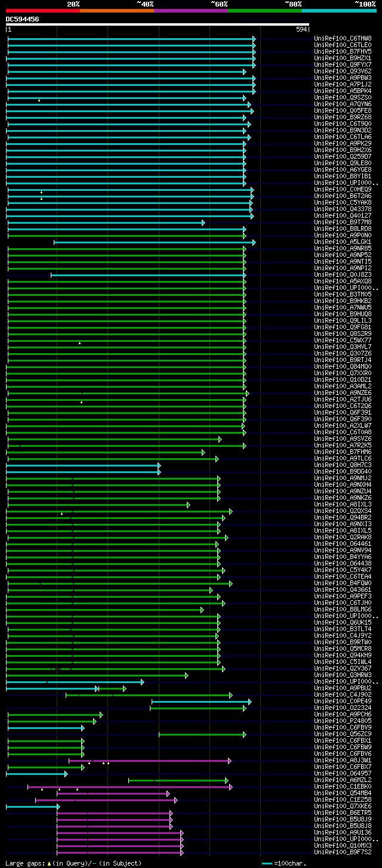Click hit label UniRef100_Q0J8Z3

[x=343, y=274]
